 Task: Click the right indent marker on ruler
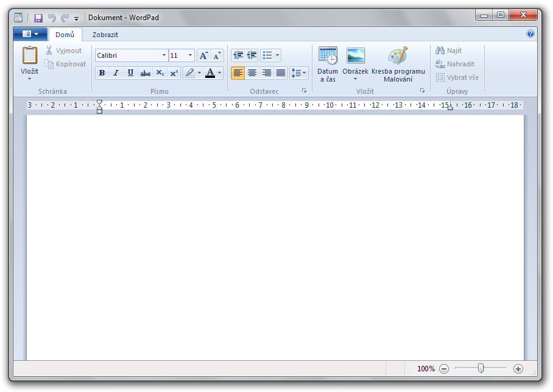(x=450, y=108)
